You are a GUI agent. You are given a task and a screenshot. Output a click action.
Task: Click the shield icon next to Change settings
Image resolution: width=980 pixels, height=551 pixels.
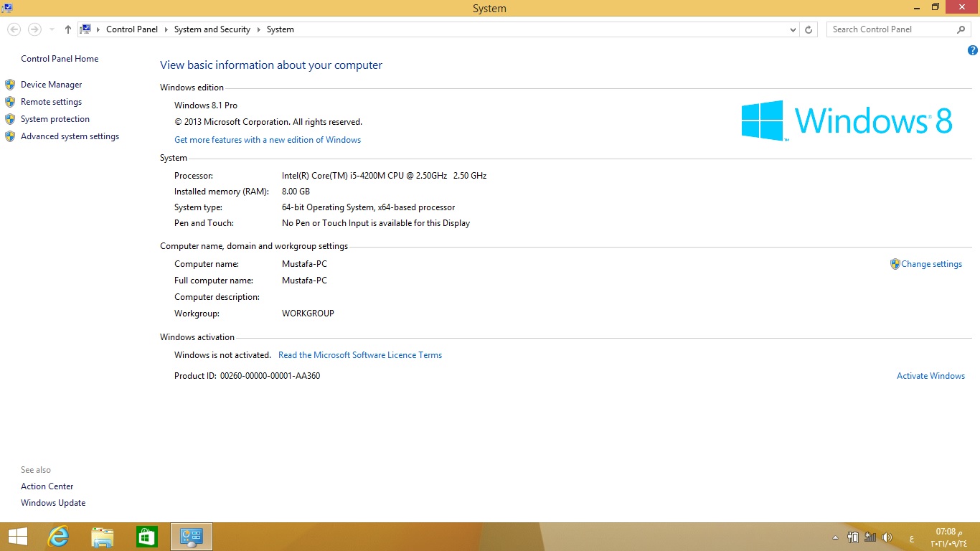click(x=895, y=264)
